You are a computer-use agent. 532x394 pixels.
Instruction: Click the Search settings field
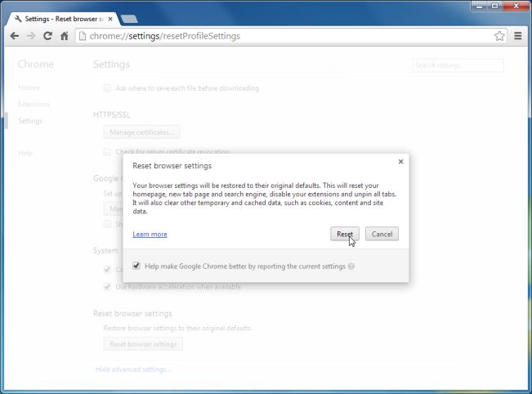pyautogui.click(x=458, y=65)
